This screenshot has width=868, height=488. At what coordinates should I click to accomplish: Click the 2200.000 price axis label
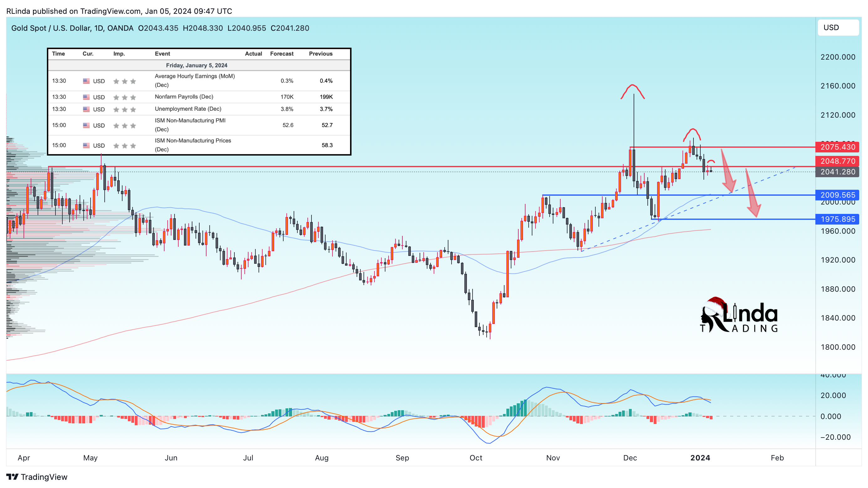[838, 57]
